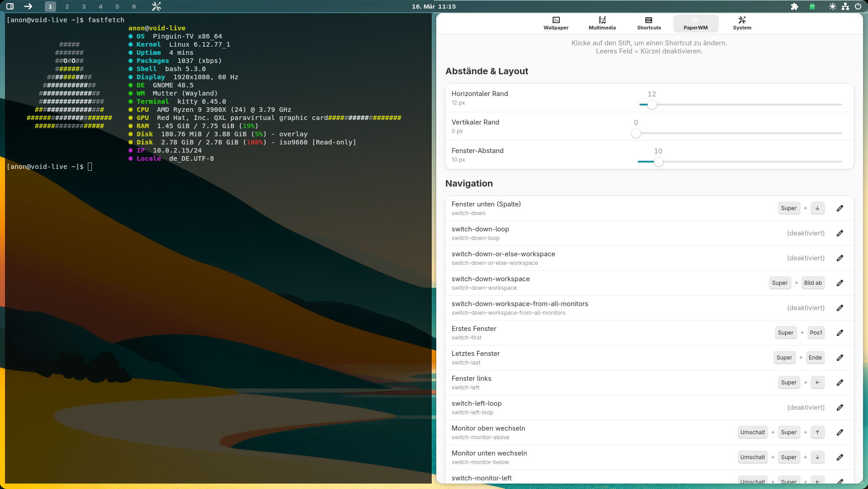Switch to workspace 3
Viewport: 868px width, 489px height.
click(x=84, y=6)
